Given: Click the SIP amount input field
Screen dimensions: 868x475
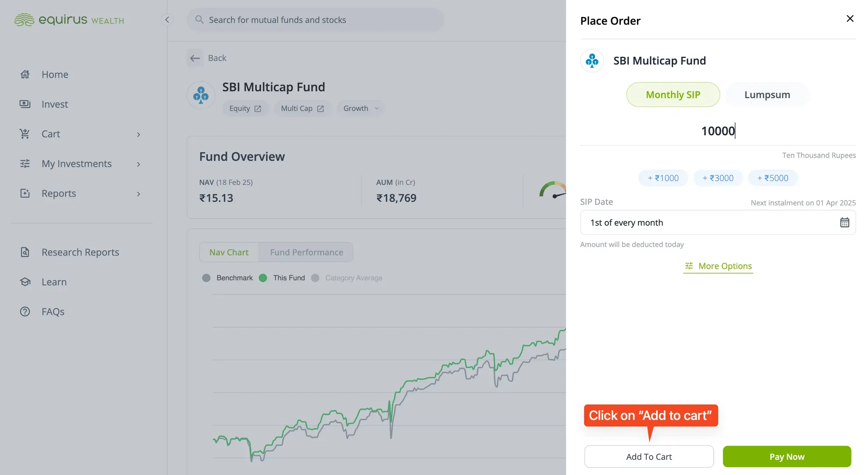Looking at the screenshot, I should pos(718,131).
